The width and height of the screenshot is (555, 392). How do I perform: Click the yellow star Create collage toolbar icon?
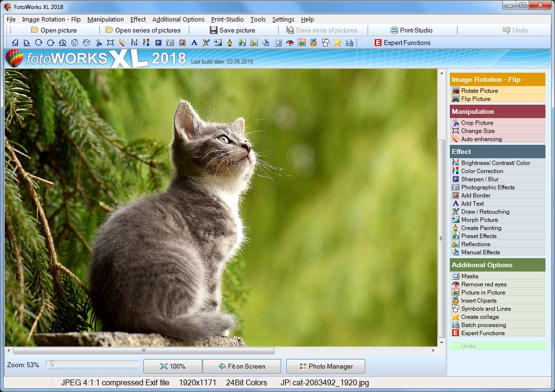[x=337, y=43]
